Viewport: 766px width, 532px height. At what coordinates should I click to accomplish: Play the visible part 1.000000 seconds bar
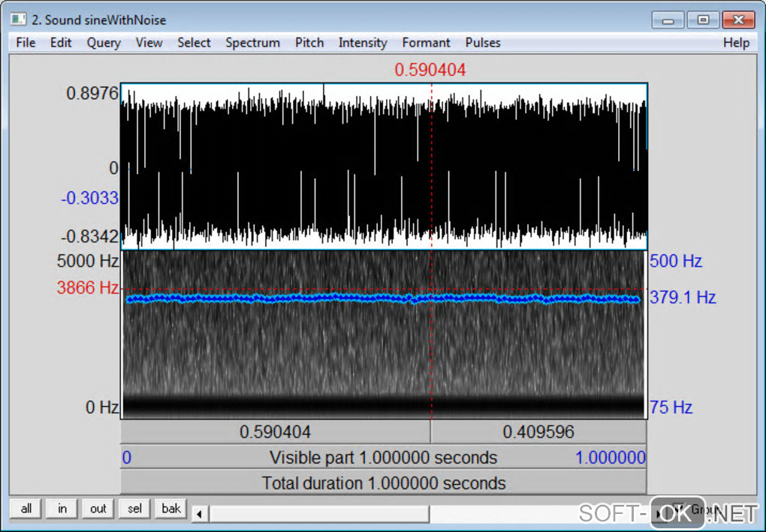point(384,457)
